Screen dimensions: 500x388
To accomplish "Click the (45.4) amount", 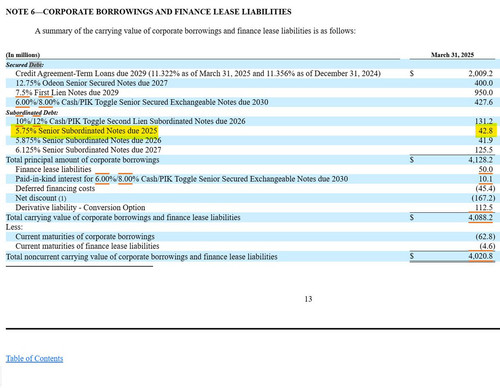I will click(485, 189).
